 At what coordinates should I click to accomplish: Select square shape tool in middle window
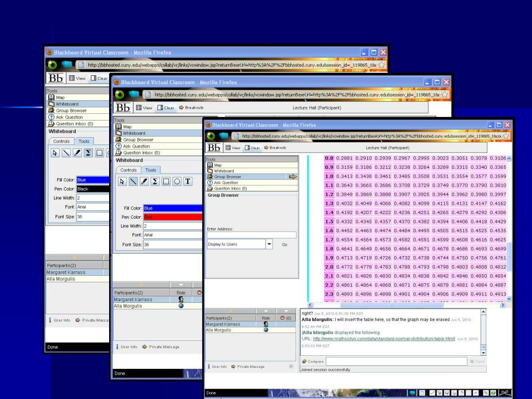pyautogui.click(x=166, y=181)
